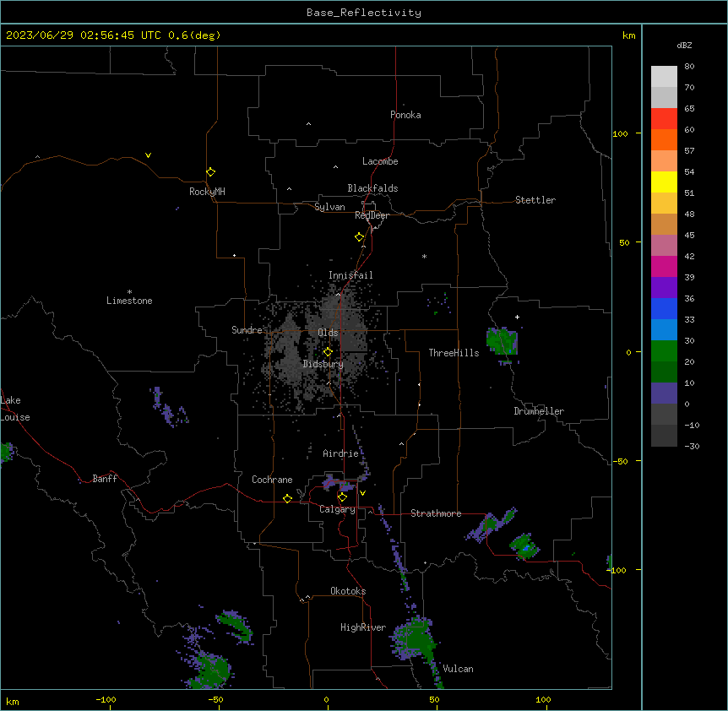The image size is (728, 711).
Task: Click the yellow diamond marker near RockyMH
Action: click(x=211, y=172)
